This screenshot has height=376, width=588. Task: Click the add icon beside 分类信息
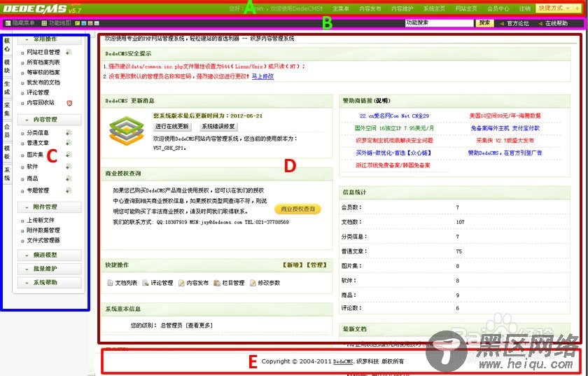point(69,132)
